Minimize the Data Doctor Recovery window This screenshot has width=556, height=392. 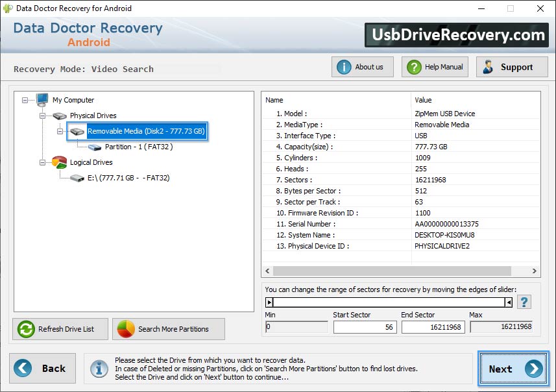481,8
